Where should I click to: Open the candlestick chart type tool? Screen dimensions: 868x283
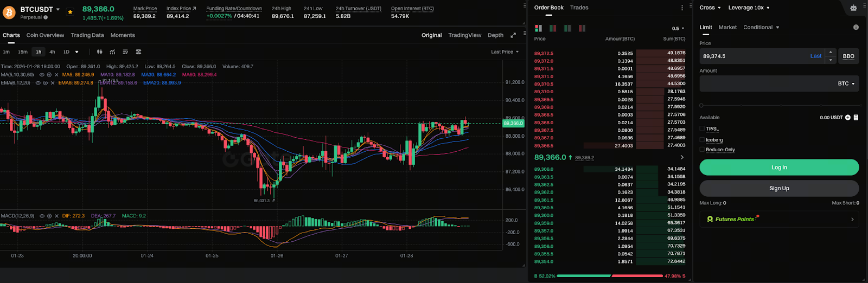pos(99,52)
